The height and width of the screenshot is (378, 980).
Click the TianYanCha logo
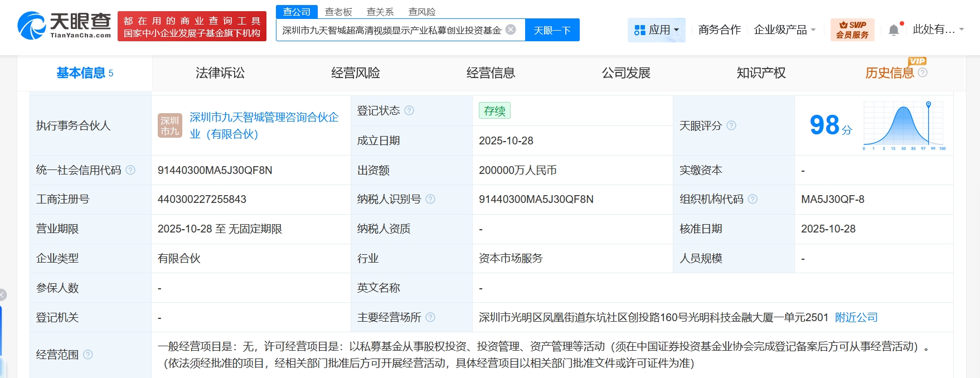64,26
